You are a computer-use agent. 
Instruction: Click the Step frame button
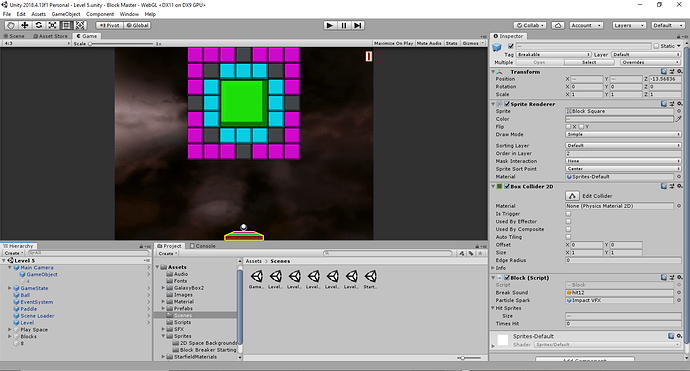pos(358,26)
